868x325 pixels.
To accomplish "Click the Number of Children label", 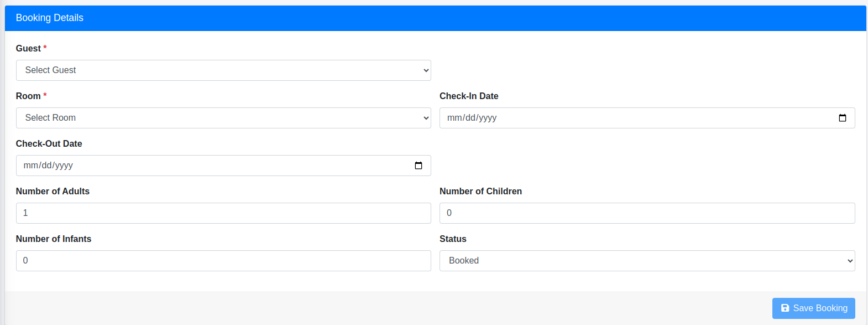I will point(480,191).
